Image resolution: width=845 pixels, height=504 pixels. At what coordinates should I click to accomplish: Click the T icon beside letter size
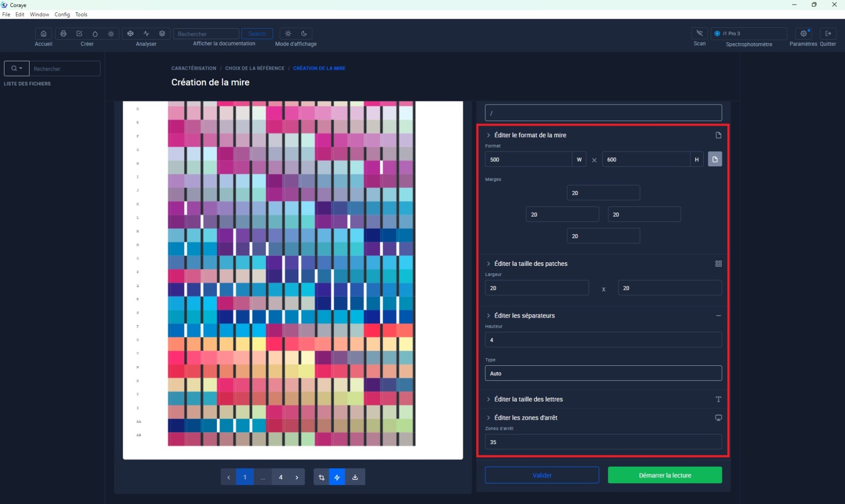tap(718, 399)
